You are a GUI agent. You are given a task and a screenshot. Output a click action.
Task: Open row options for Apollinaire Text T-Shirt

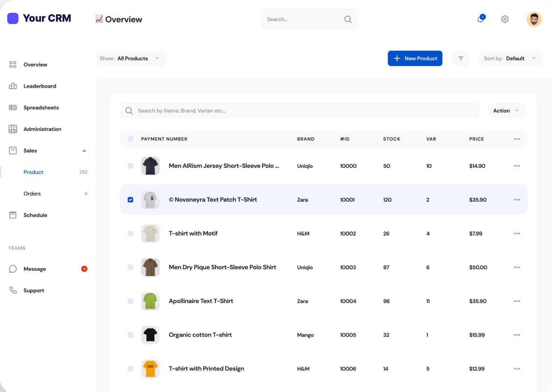[517, 301]
